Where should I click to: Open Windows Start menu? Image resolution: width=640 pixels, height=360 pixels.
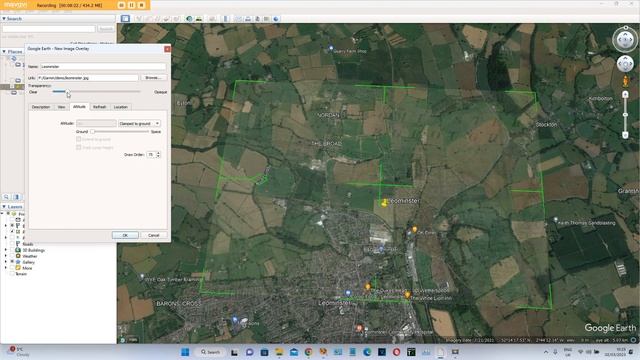[x=185, y=352]
